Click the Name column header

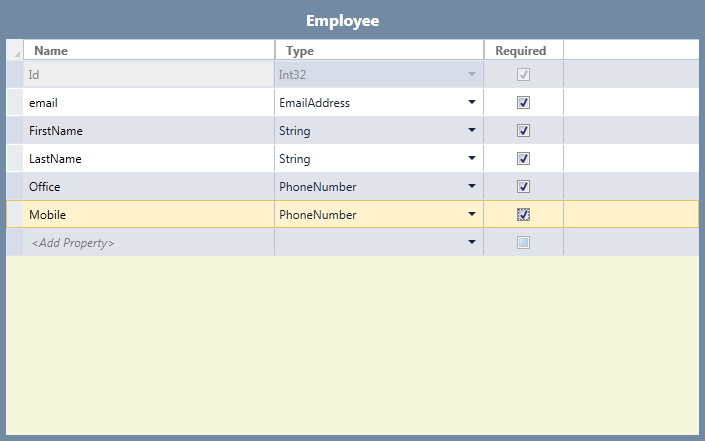(x=148, y=50)
